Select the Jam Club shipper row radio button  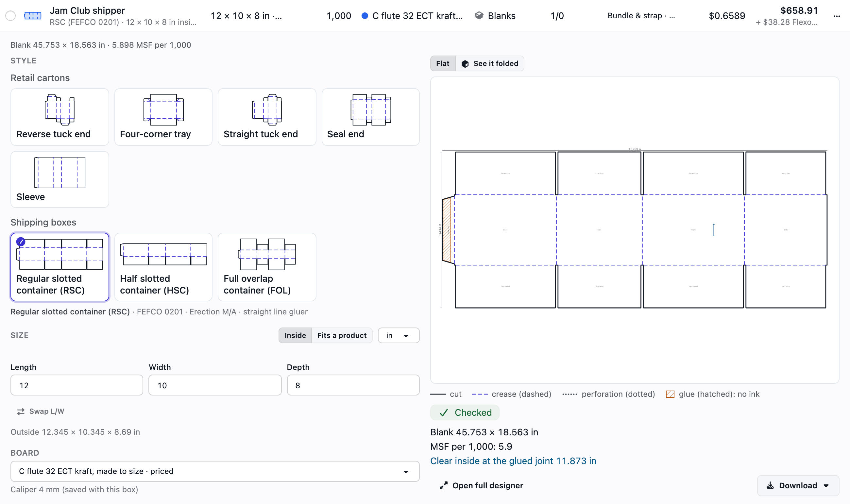(10, 16)
